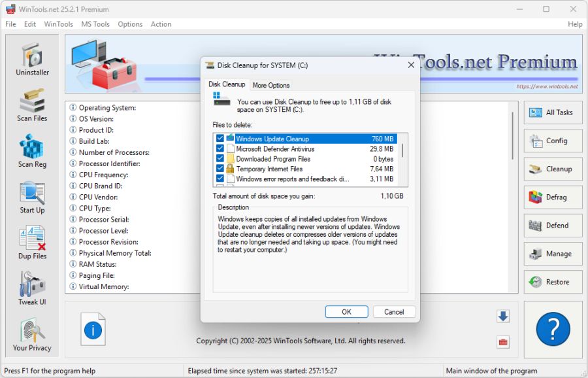Open the Options menu

point(130,24)
